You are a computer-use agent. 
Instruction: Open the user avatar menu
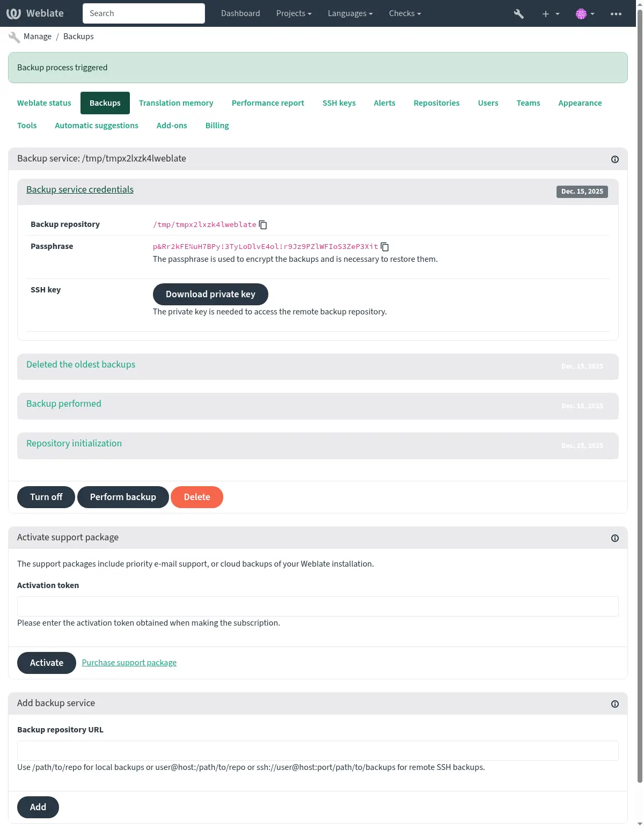point(585,13)
